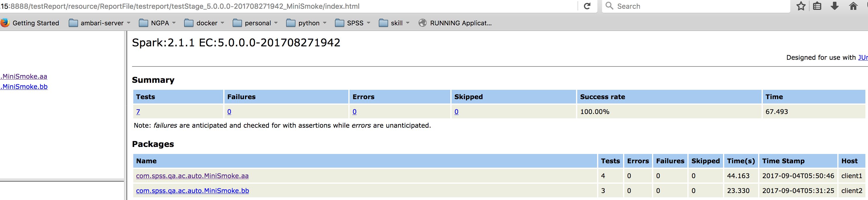Open the SPSS bookmark folder icon
Image resolution: width=868 pixels, height=200 pixels.
pos(339,23)
